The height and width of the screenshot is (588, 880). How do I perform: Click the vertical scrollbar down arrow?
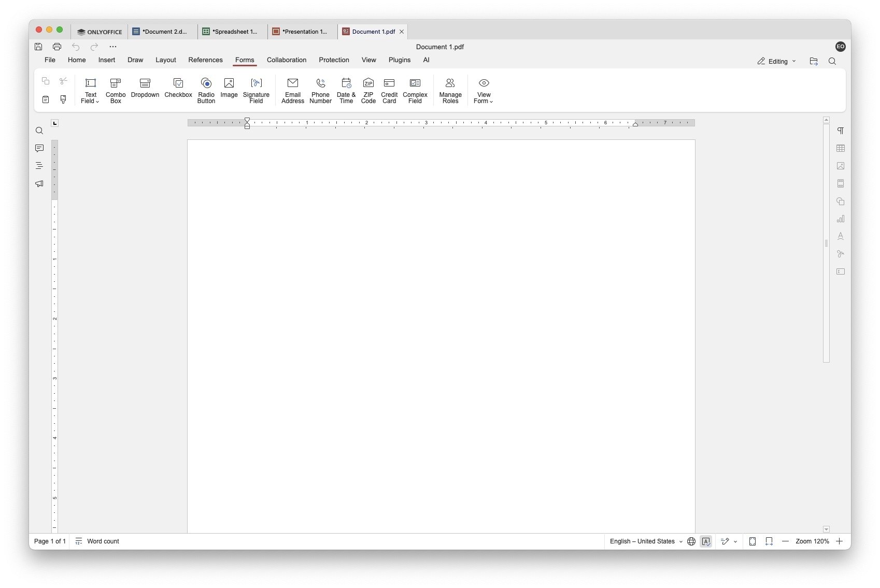tap(826, 529)
